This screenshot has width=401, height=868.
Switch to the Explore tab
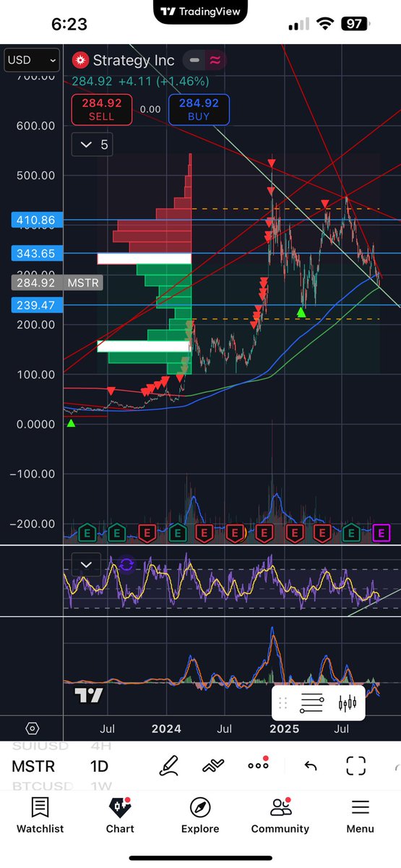click(200, 816)
